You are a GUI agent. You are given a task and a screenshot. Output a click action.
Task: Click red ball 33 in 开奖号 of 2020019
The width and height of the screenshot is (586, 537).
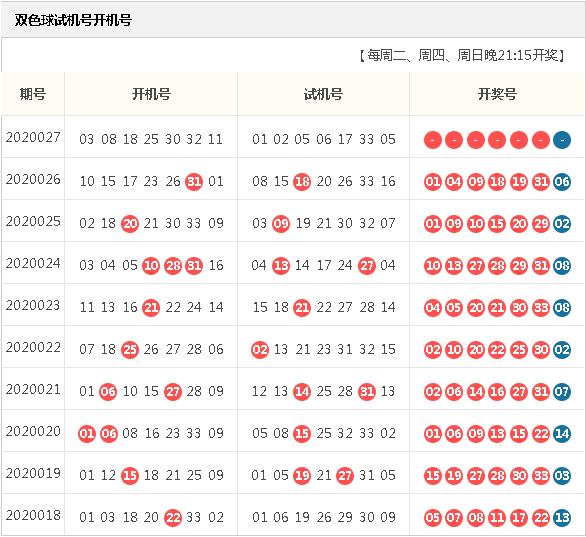pyautogui.click(x=540, y=476)
